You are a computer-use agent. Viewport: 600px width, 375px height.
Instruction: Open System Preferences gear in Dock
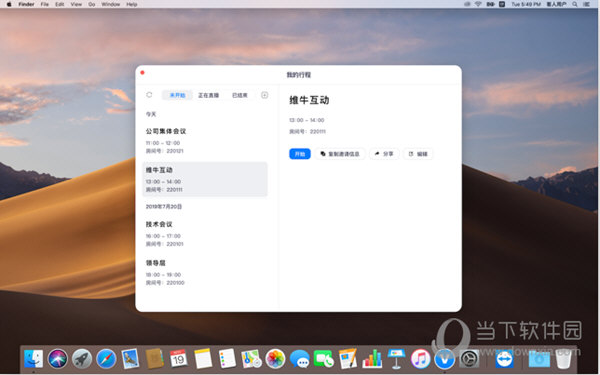(469, 359)
